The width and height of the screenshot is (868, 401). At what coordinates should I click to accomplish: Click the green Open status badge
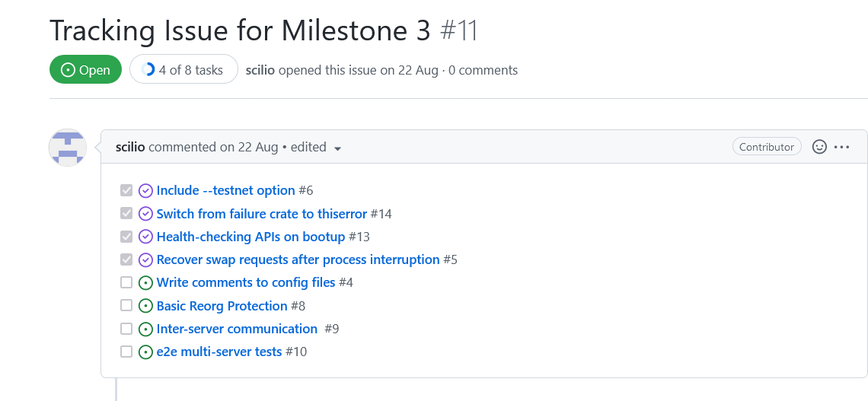pos(85,70)
